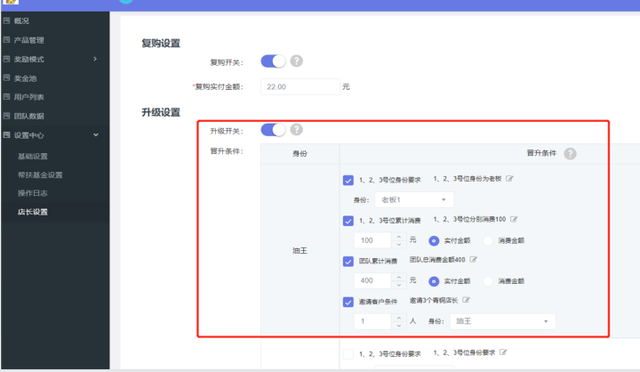Turn off the 复购开关 switch

pos(273,61)
